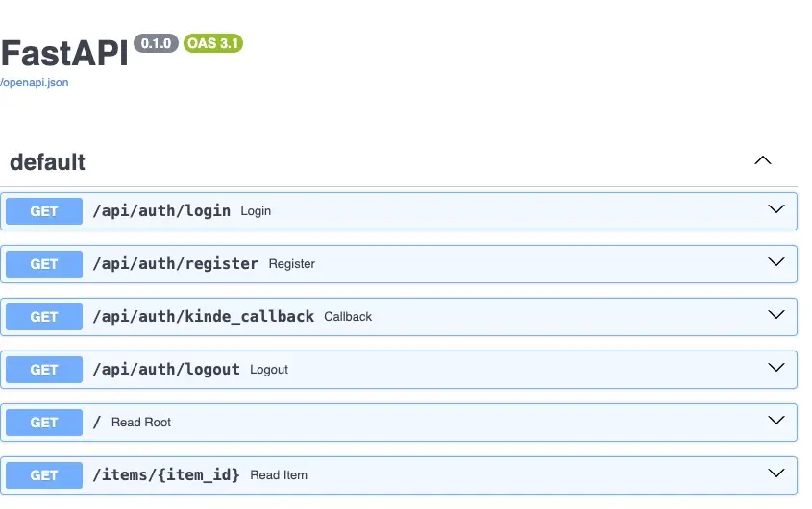Click the /api/auth/kinde_callback path text
812x509 pixels.
tap(203, 316)
